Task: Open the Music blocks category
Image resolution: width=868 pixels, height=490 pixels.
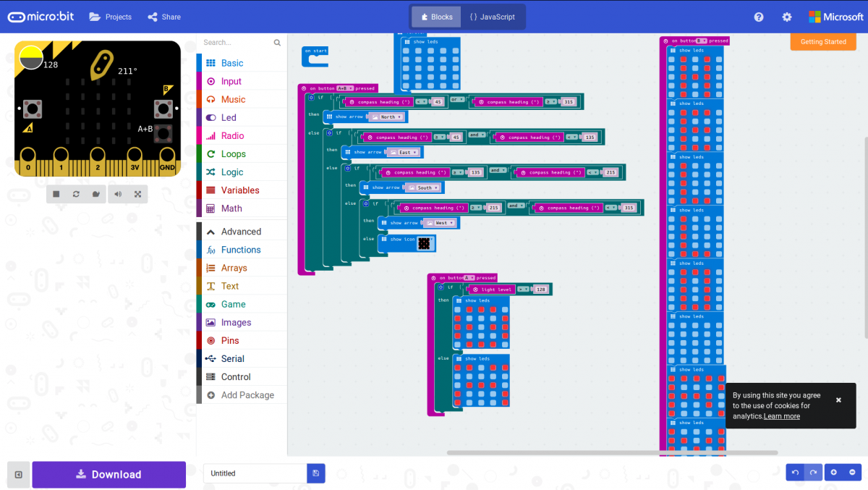Action: point(242,99)
